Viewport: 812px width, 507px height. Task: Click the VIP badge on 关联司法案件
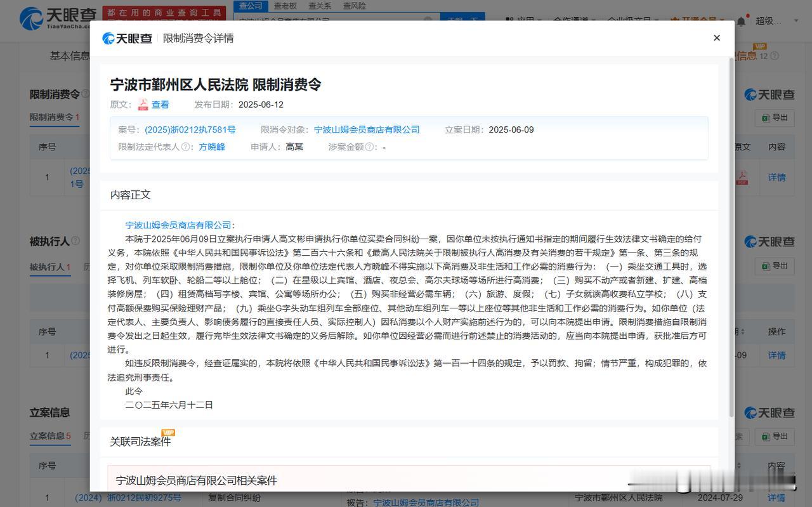point(168,432)
